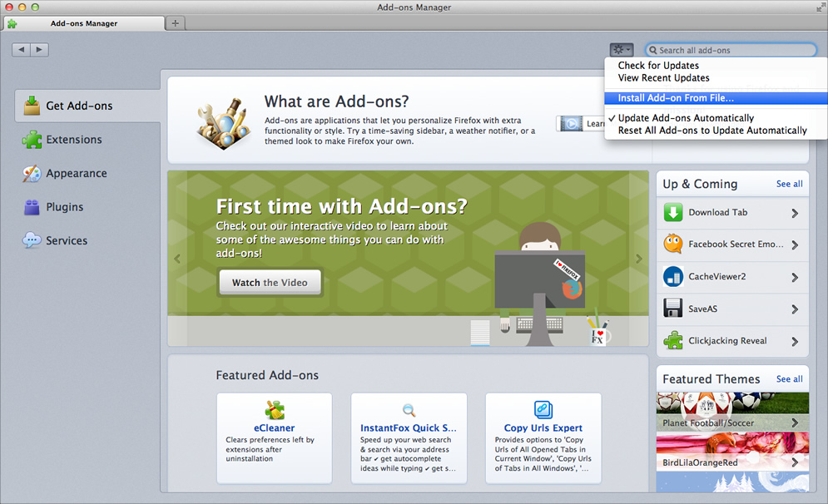Click See all in Up & Coming
The width and height of the screenshot is (828, 504).
click(790, 184)
